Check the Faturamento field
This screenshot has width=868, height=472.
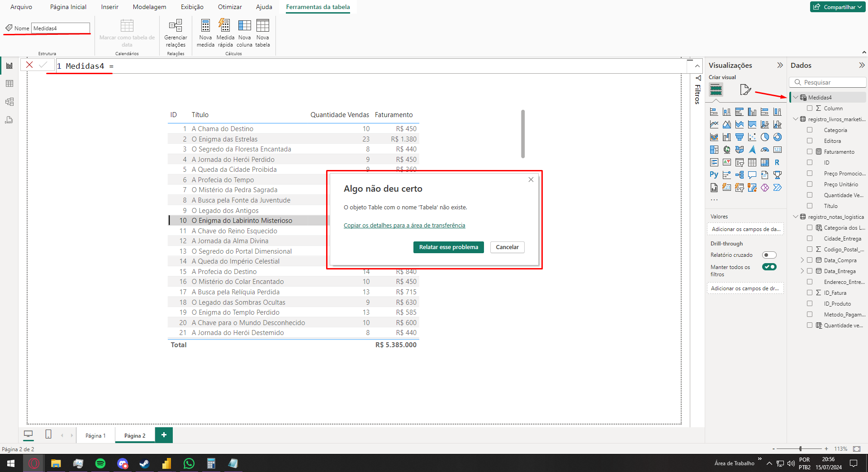tap(810, 152)
